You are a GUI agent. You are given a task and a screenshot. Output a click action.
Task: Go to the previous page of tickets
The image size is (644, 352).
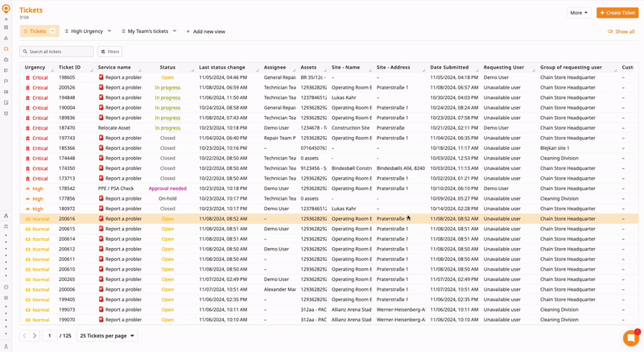pos(25,336)
